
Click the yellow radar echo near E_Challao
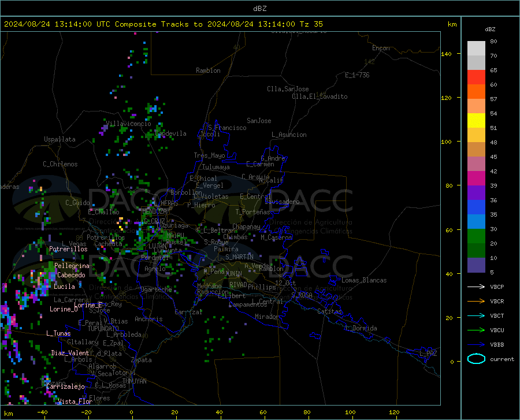[121, 224]
